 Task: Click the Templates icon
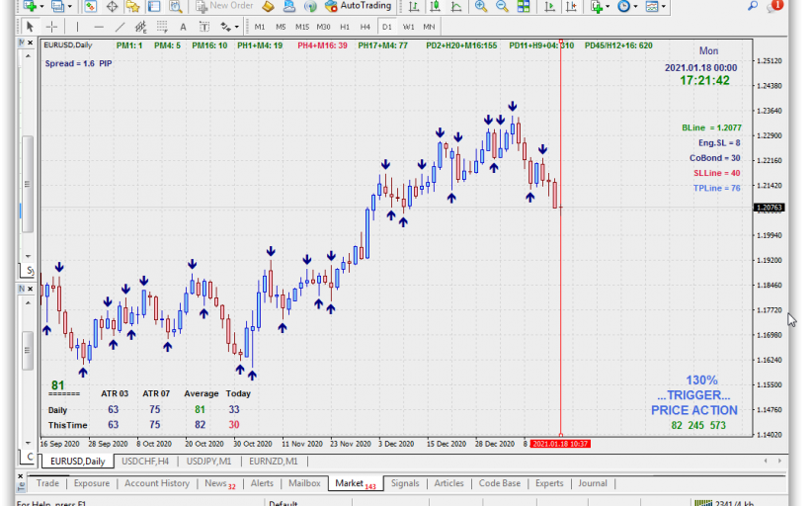[x=652, y=6]
